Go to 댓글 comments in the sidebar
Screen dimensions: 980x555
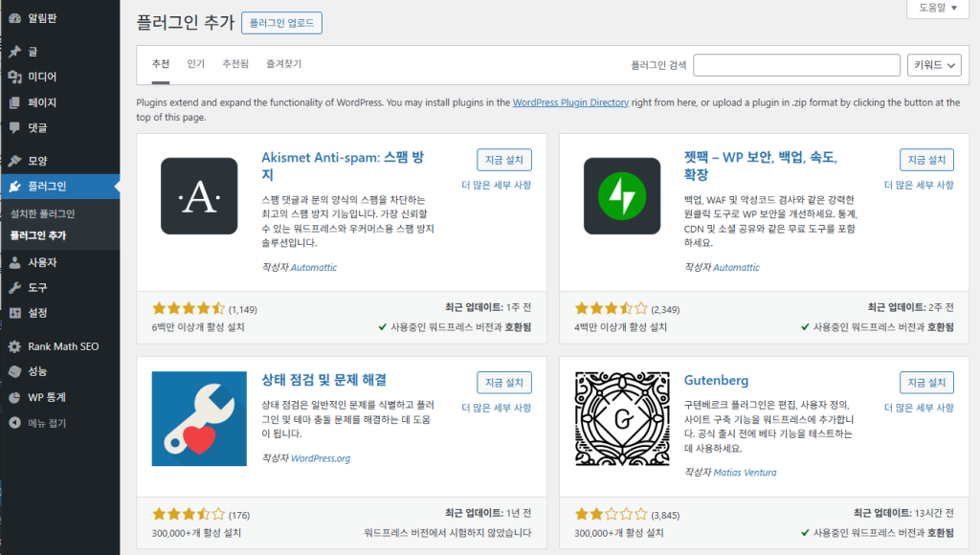37,127
